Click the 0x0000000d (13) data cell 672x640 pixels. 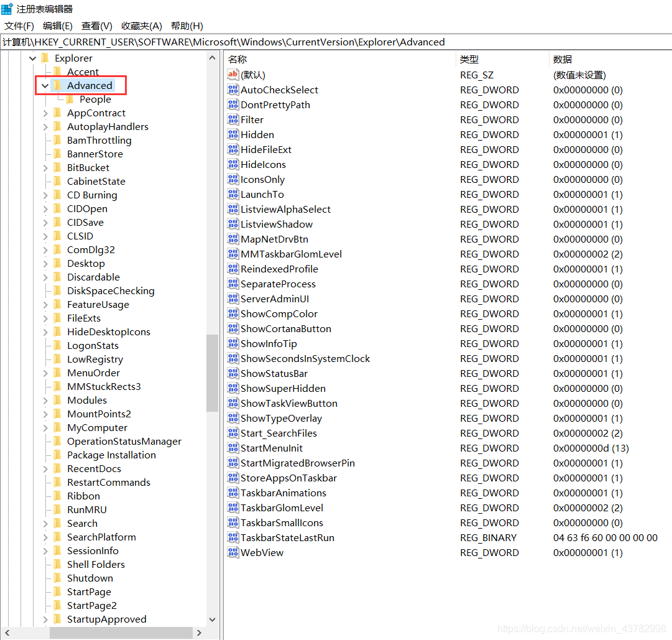click(x=591, y=448)
